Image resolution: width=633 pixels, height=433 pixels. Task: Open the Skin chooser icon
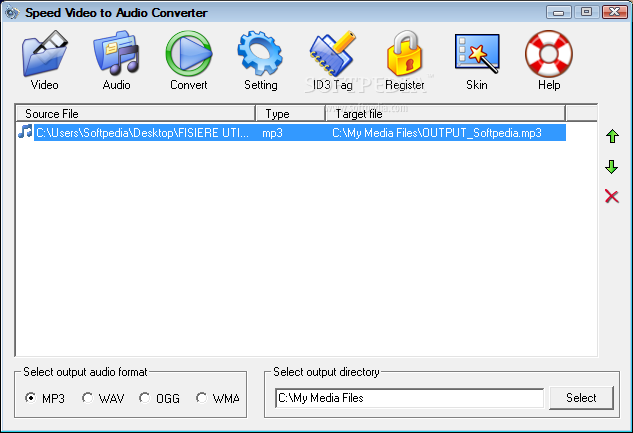[x=477, y=54]
